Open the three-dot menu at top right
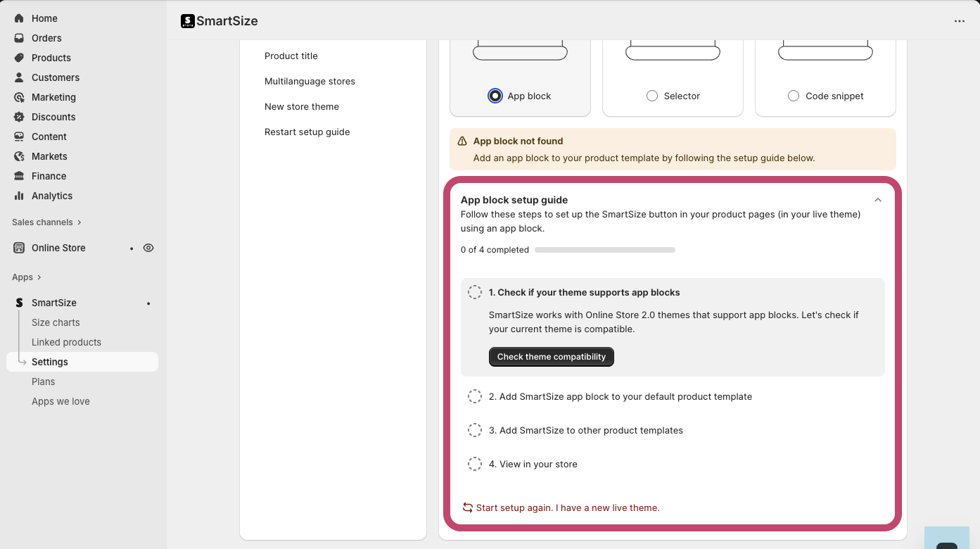This screenshot has width=980, height=549. 960,21
